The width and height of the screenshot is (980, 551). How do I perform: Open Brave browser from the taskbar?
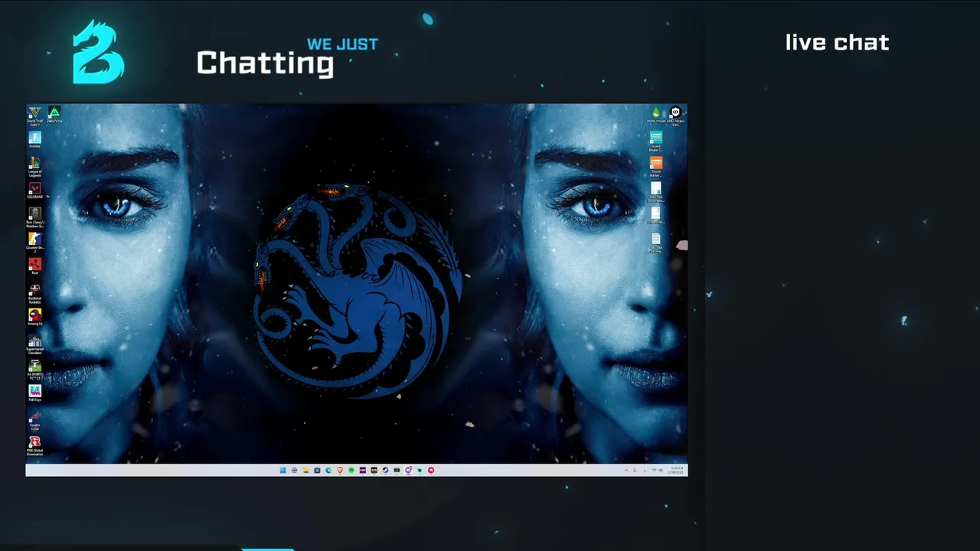coord(340,470)
